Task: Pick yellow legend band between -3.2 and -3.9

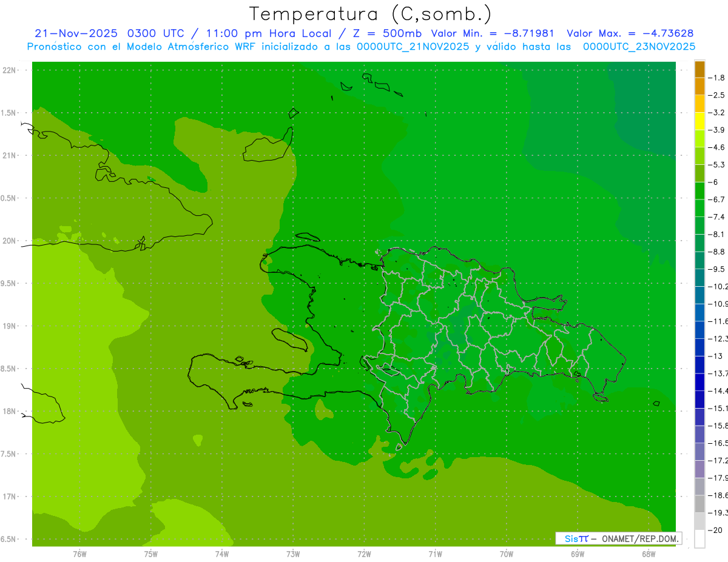Action: (x=699, y=121)
